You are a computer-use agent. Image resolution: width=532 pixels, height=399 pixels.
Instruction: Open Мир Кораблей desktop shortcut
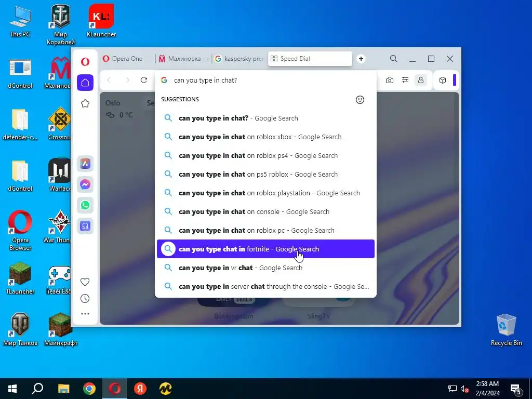[x=61, y=25]
